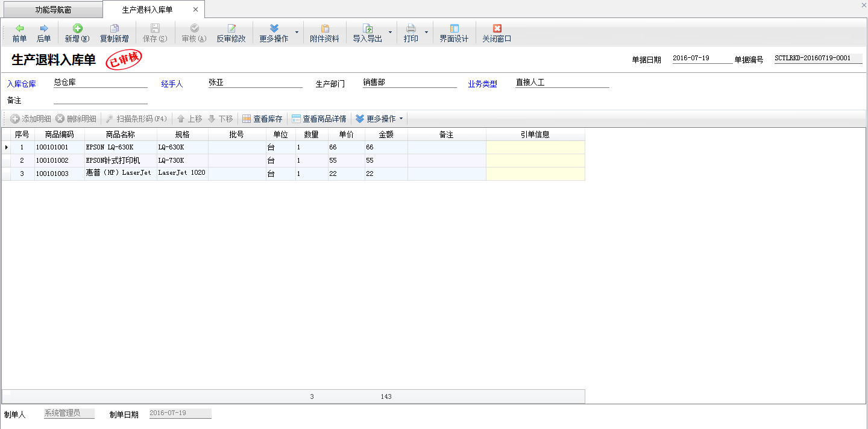Screen dimensions: 868x429
Task: Expand the 导入导出 dropdown arrow
Action: click(390, 33)
